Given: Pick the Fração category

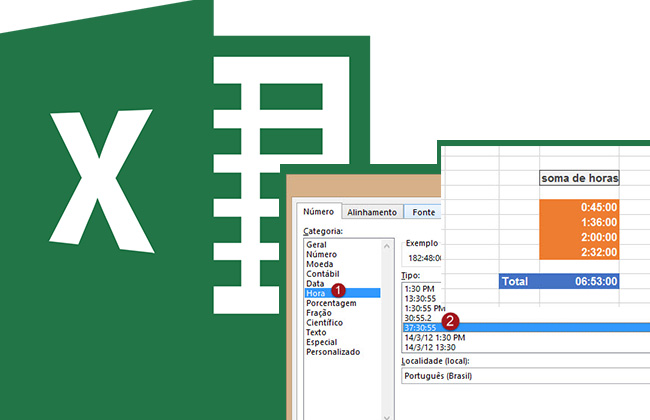Looking at the screenshot, I should 319,313.
